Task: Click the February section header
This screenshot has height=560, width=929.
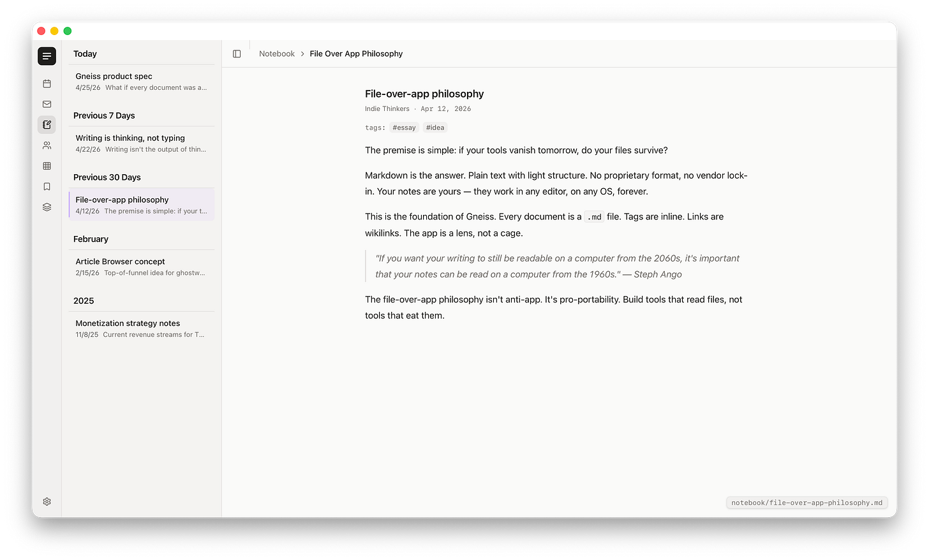Action: click(91, 239)
